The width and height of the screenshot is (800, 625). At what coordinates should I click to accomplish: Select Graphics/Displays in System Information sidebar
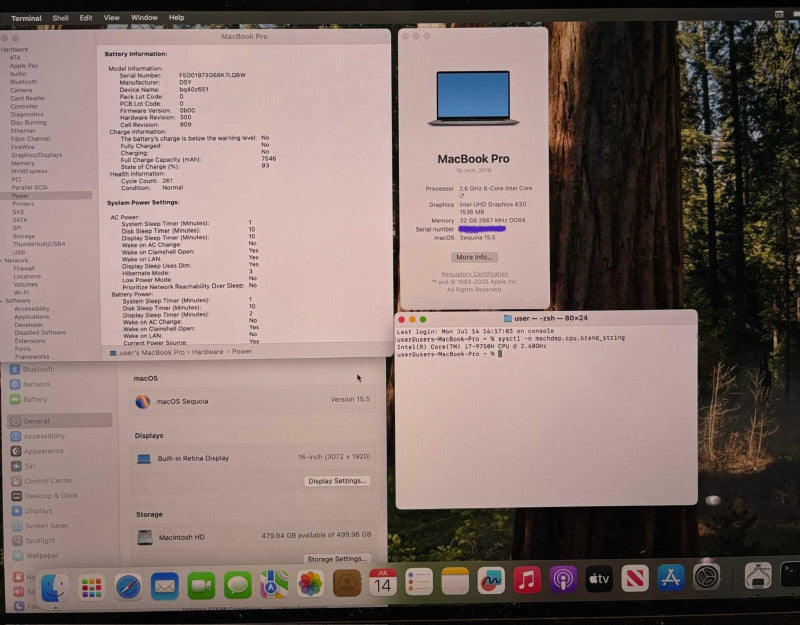(x=37, y=155)
